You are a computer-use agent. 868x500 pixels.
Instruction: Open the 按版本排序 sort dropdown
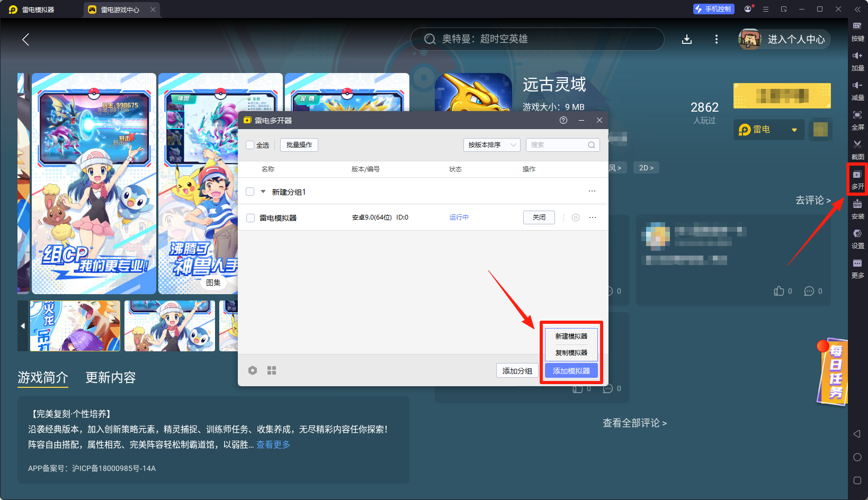492,145
